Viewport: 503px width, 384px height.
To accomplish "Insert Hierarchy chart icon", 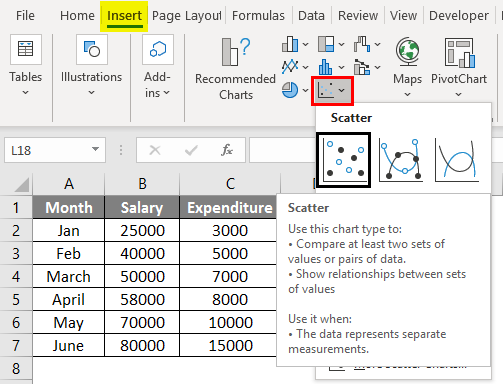I will click(x=326, y=44).
